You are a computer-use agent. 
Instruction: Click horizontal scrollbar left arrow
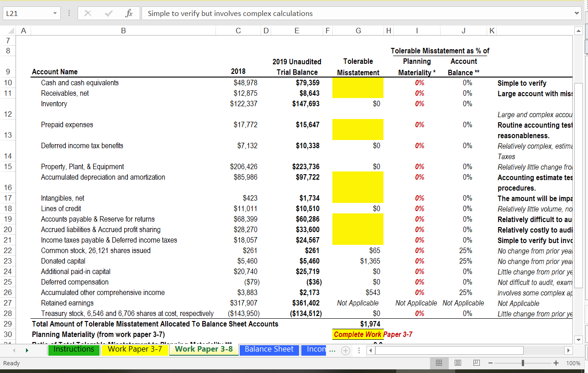[370, 351]
